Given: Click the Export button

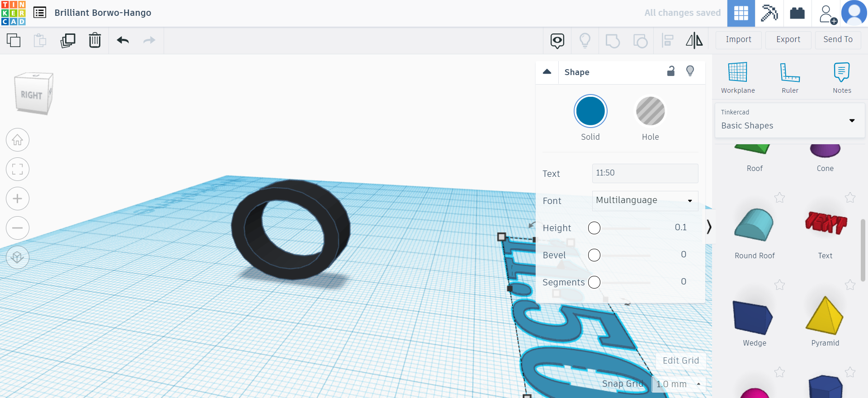Looking at the screenshot, I should [788, 40].
